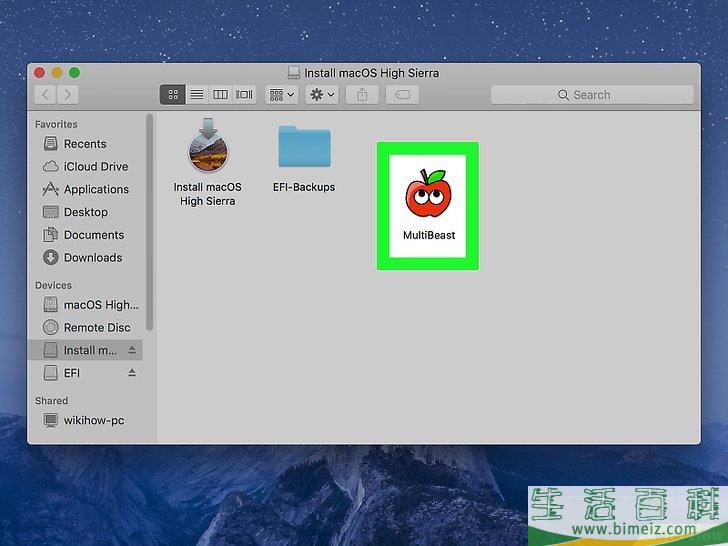Switch to column view in toolbar
728x546 pixels.
coord(220,95)
